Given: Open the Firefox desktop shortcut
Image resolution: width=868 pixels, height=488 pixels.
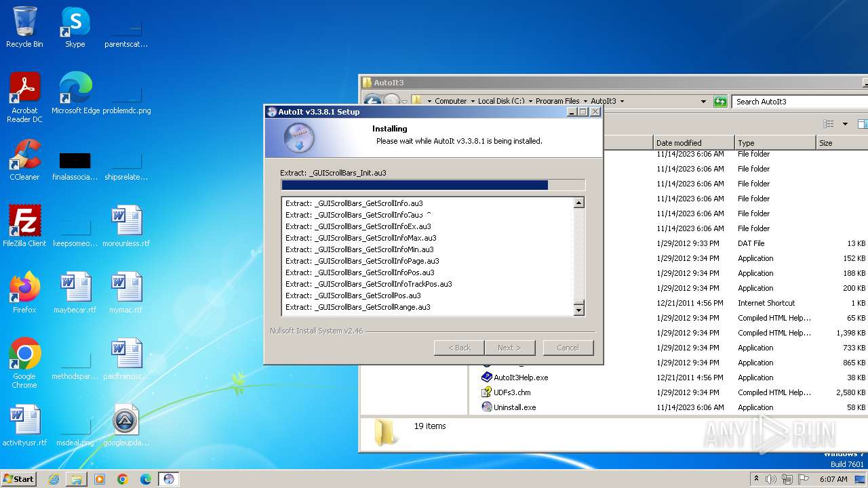Looking at the screenshot, I should 24,293.
